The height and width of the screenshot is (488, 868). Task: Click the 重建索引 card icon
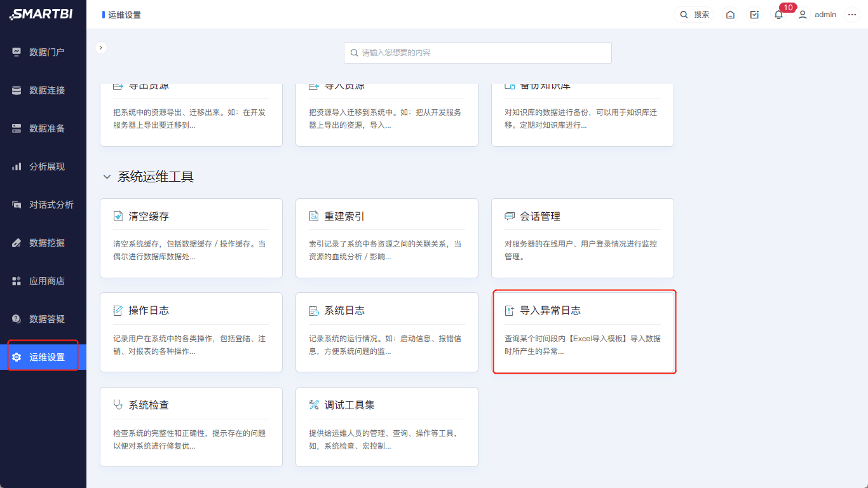(x=314, y=217)
